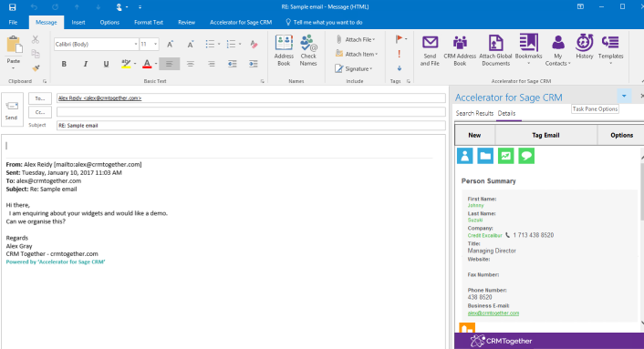
Task: Switch to Review ribbon tab
Action: pyautogui.click(x=186, y=22)
